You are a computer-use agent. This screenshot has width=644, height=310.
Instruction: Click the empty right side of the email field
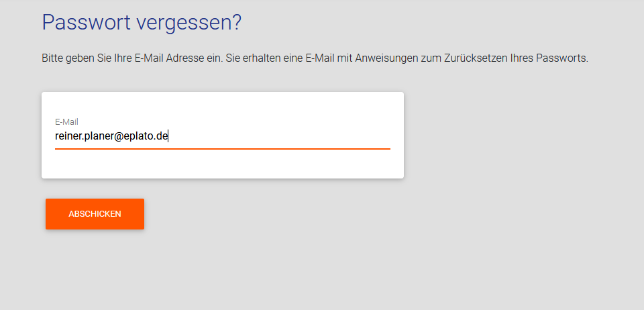point(302,136)
